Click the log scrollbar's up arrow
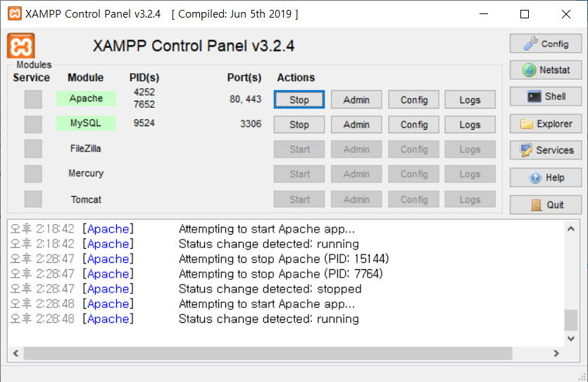 coord(571,228)
